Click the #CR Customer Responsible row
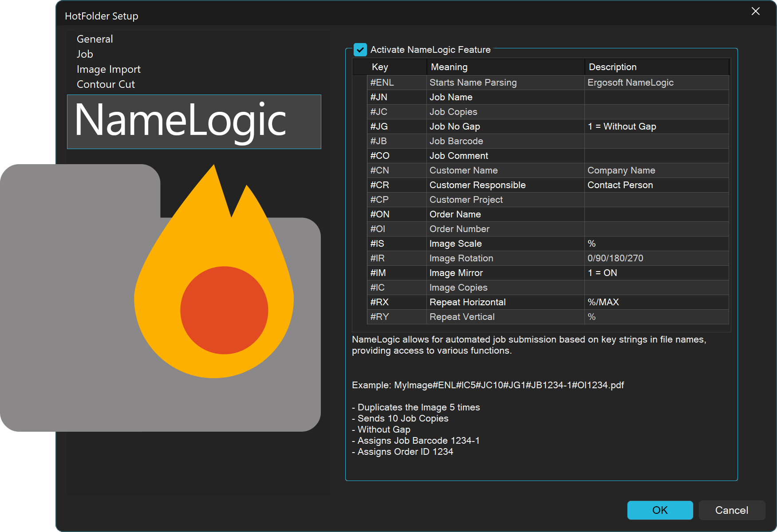The height and width of the screenshot is (532, 777). coord(477,185)
